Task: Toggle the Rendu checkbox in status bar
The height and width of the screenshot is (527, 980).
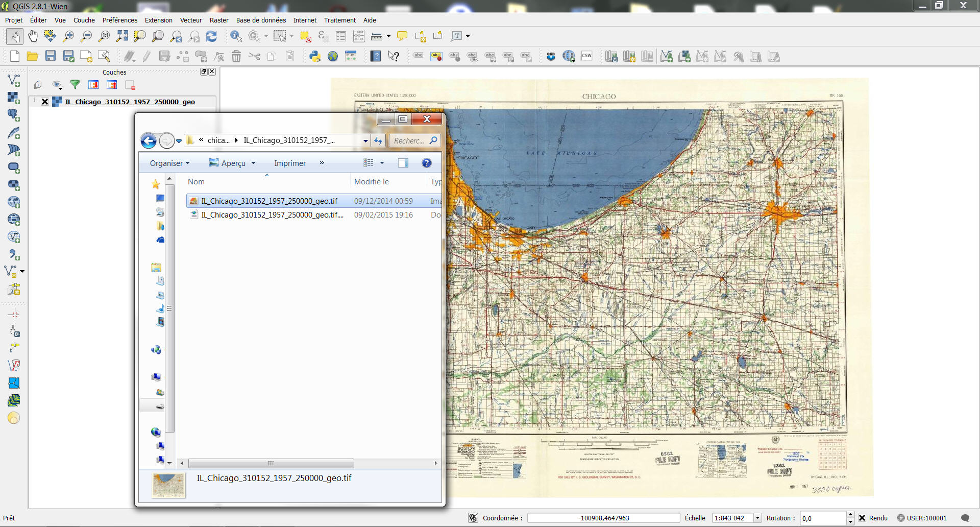Action: click(x=862, y=518)
